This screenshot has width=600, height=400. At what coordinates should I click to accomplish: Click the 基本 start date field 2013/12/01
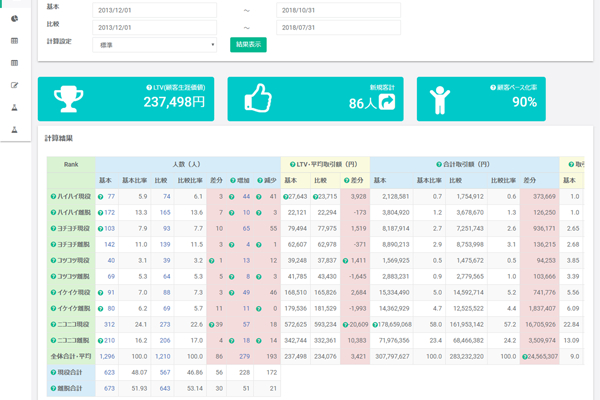coord(155,9)
